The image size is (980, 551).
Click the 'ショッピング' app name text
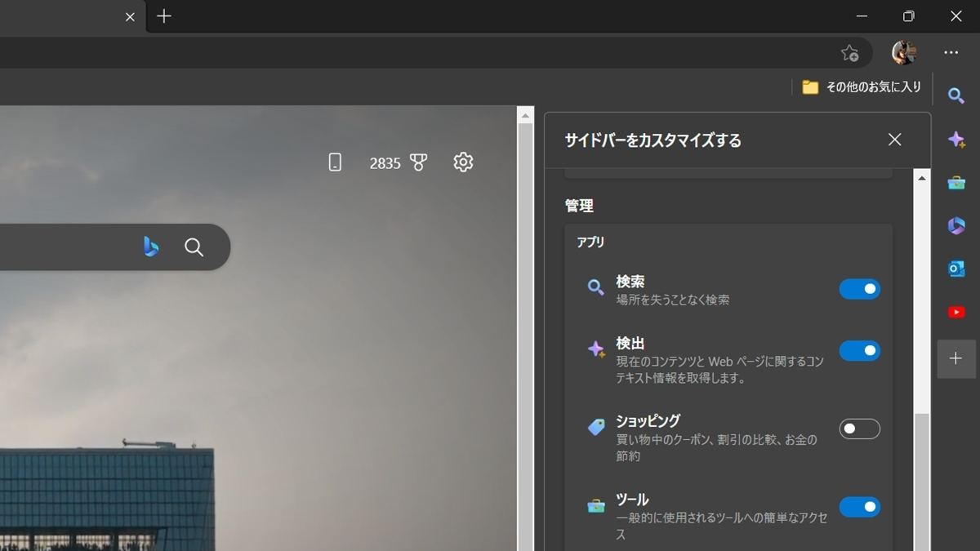pos(648,421)
